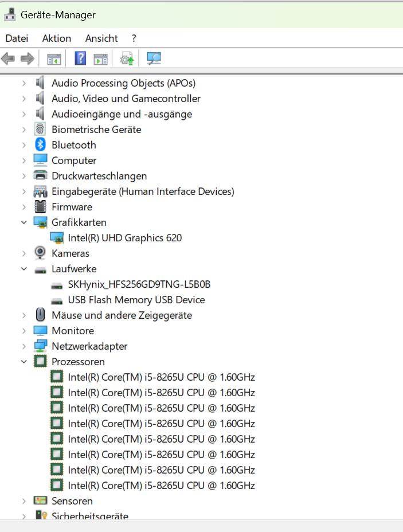Select Mäuse und andere Zeigegeräte label
The image size is (403, 532).
click(x=122, y=315)
